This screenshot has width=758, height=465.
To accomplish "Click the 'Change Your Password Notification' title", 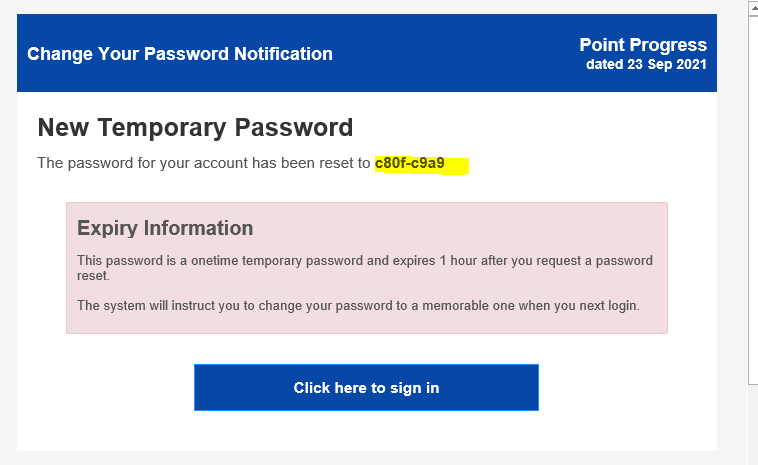I will 180,54.
